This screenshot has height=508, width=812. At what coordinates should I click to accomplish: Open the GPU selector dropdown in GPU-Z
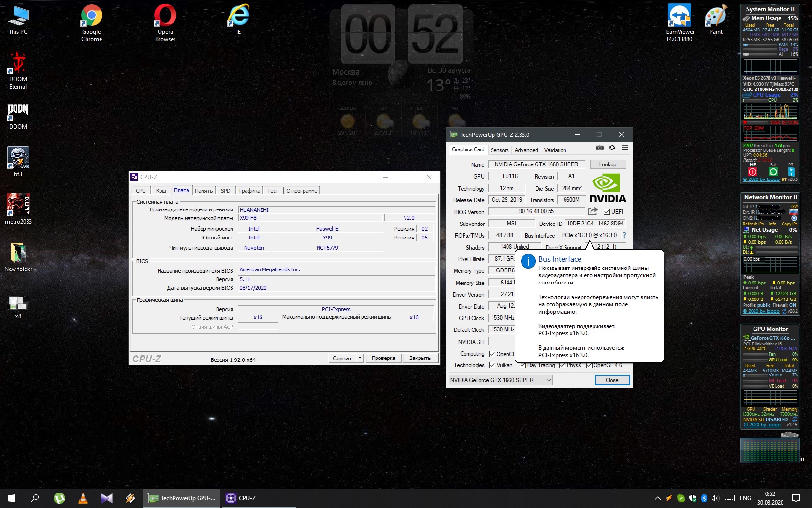tap(501, 380)
